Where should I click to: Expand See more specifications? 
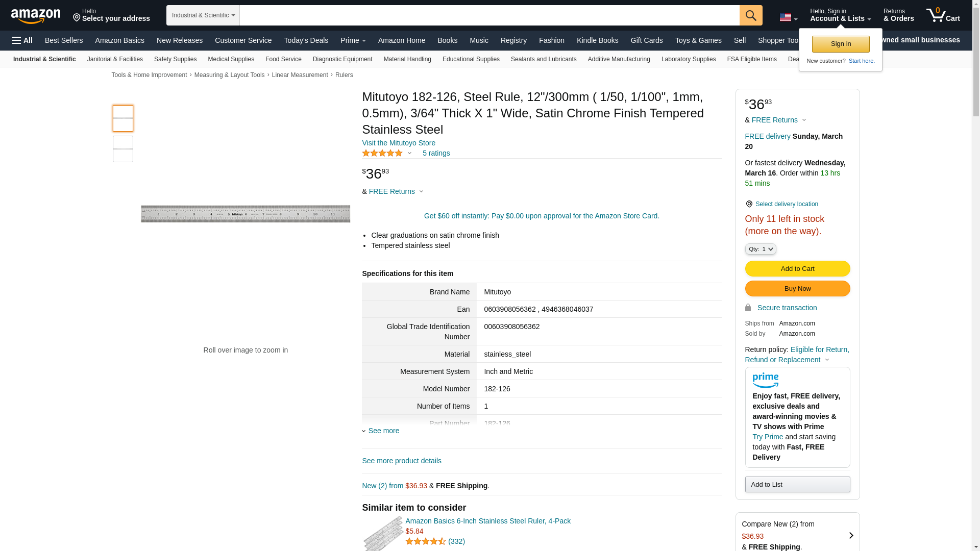click(383, 431)
